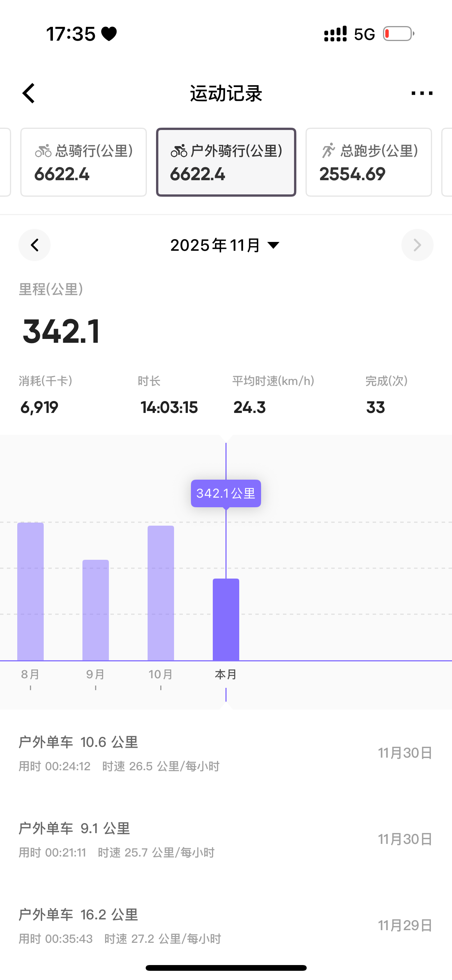
Task: Tap the 17:35 status bar clock
Action: point(71,34)
